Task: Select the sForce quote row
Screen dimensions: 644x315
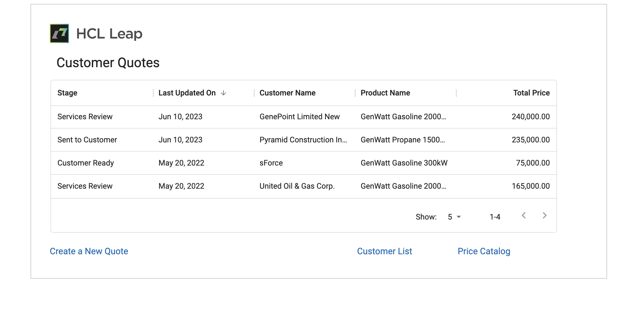Action: tap(304, 163)
